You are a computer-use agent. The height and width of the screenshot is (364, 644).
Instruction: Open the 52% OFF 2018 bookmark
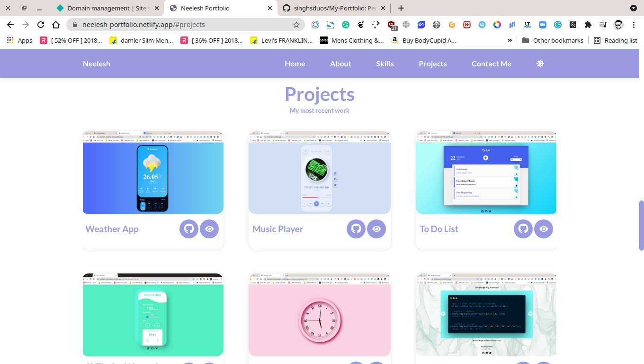[x=71, y=40]
